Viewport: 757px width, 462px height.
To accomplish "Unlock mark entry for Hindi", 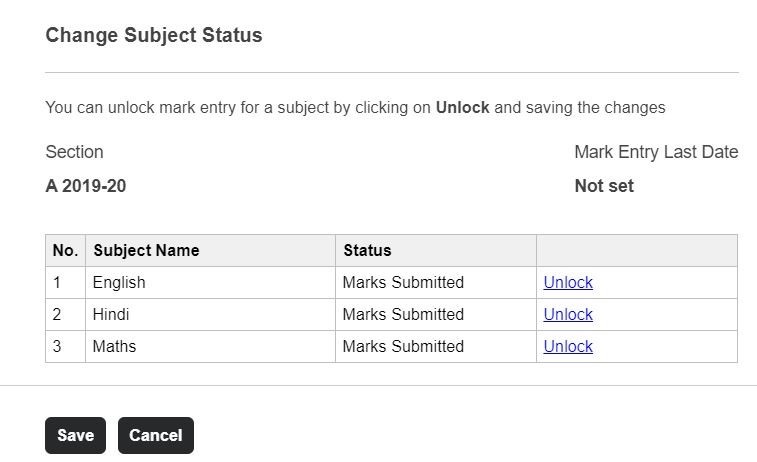I will click(568, 314).
